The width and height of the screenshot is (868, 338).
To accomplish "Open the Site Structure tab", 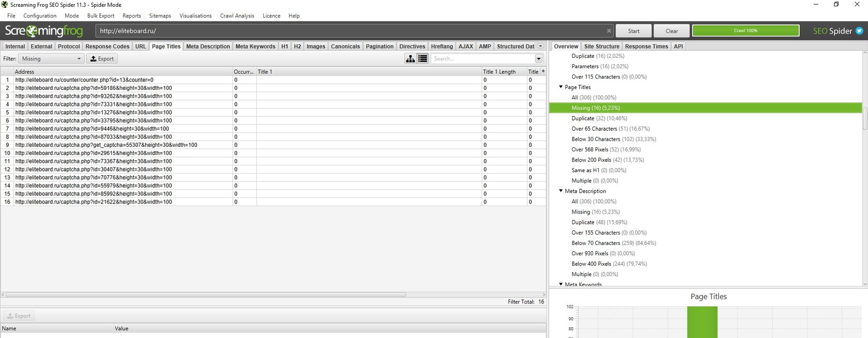I will [x=601, y=46].
